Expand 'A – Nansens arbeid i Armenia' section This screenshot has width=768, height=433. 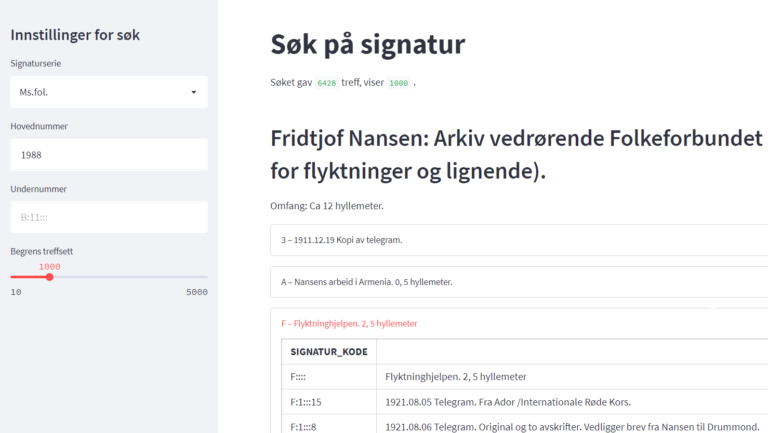pos(519,282)
